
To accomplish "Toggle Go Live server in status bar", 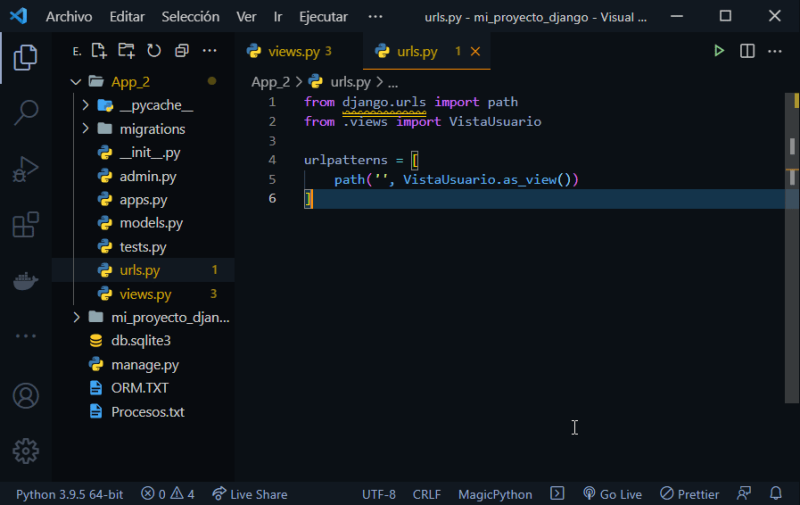I will (611, 494).
